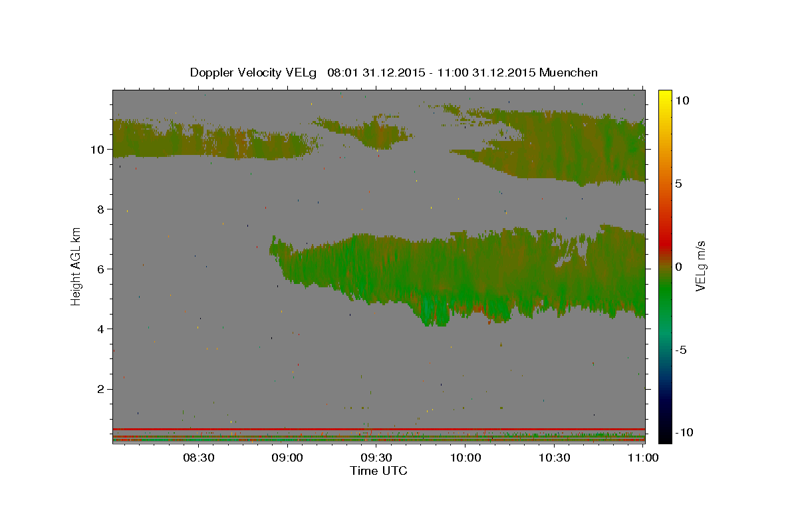The height and width of the screenshot is (532, 798).
Task: Click the 10:30 time tick label
Action: (x=554, y=458)
